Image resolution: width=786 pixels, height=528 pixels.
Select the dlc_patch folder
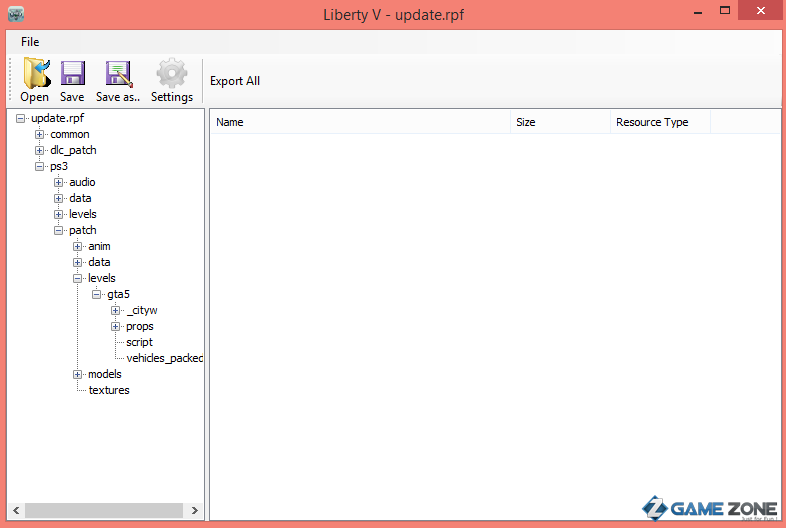point(73,150)
